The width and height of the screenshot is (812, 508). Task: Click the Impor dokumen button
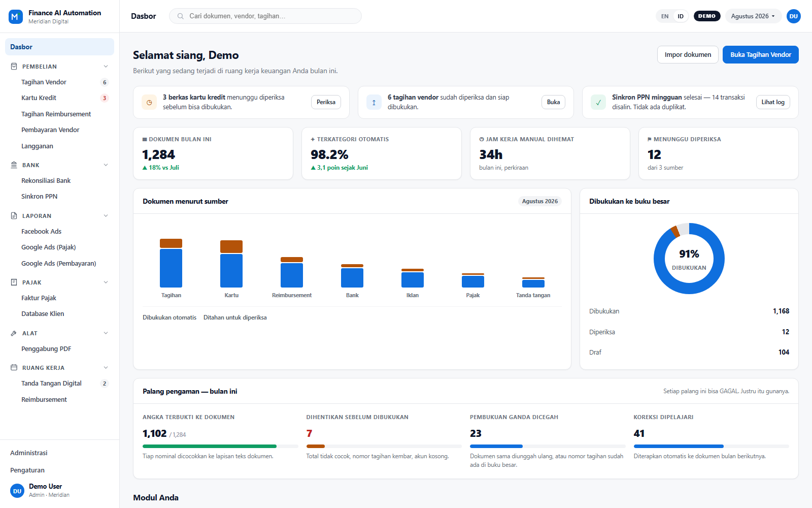tap(688, 55)
